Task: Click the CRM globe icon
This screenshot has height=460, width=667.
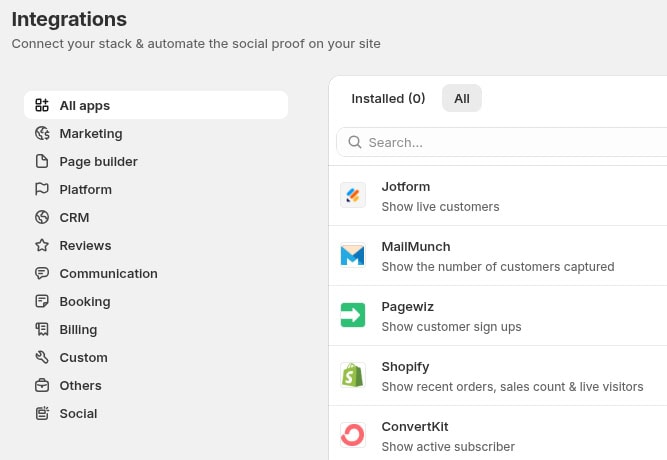Action: pos(42,217)
